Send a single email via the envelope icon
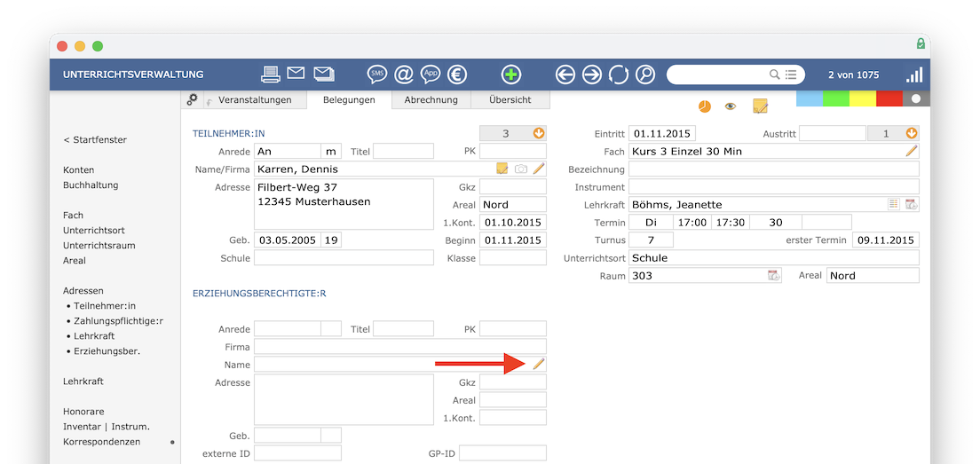Screen dimensions: 980x464 click(296, 73)
